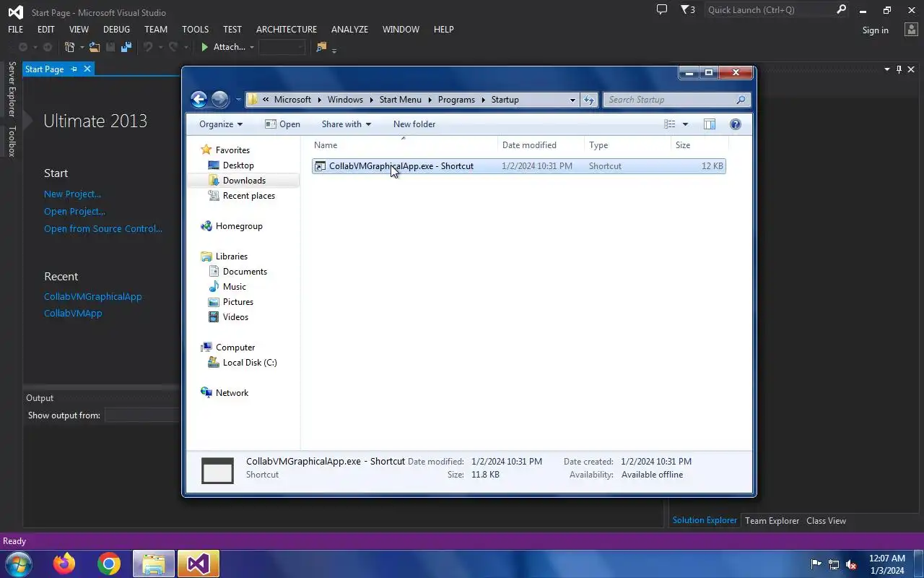Open recent project CollabVMGraphicalApp
The width and height of the screenshot is (924, 578).
92,296
